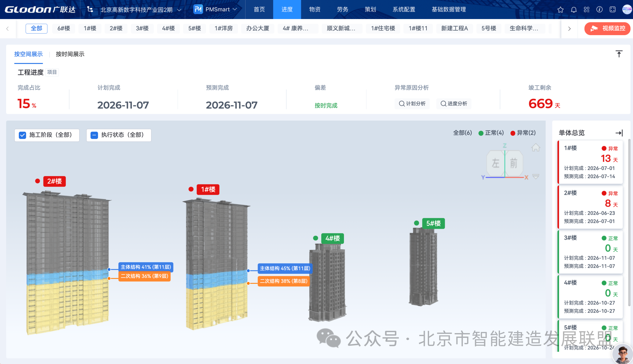Filter by 异常(2) status indicator

(523, 133)
